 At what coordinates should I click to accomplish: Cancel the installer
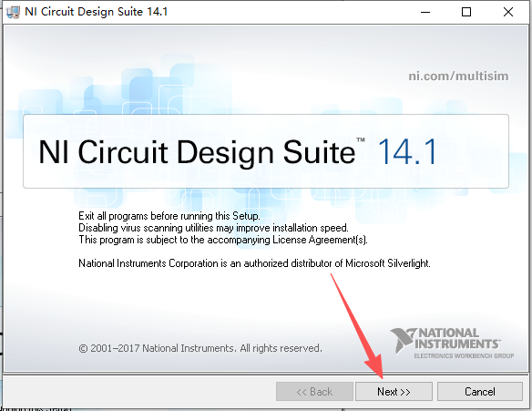point(480,391)
